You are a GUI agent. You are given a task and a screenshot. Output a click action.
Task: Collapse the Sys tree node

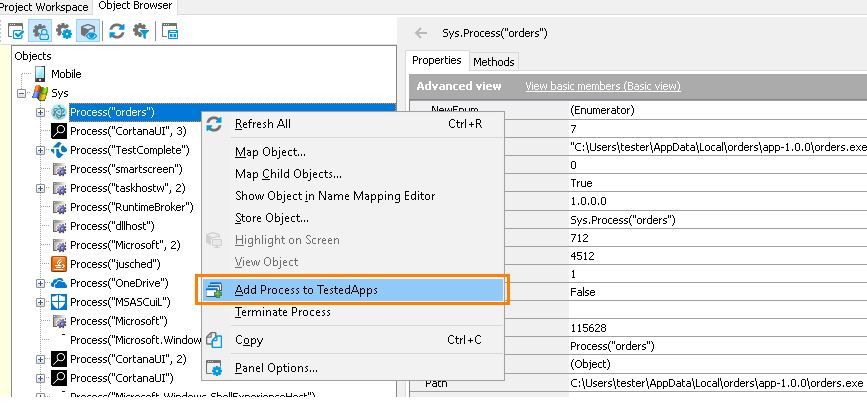[x=22, y=93]
